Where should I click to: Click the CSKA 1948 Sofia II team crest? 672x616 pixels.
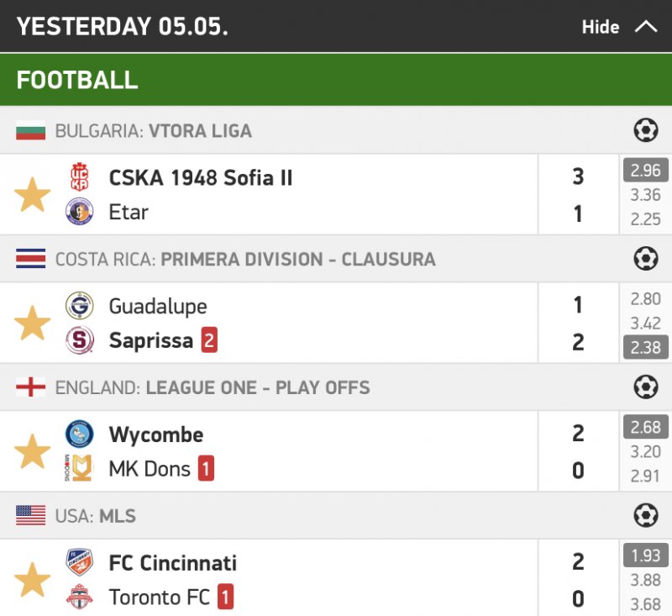click(x=80, y=177)
